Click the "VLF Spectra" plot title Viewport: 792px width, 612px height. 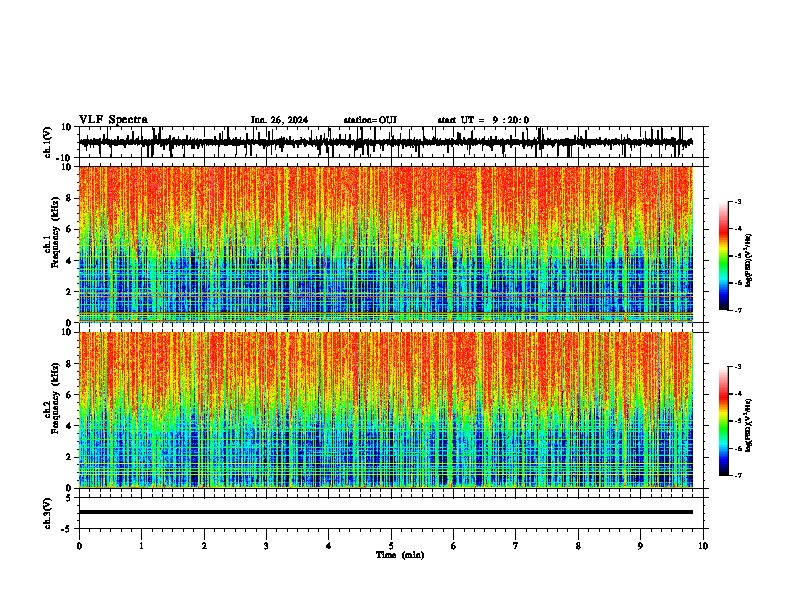[113, 120]
